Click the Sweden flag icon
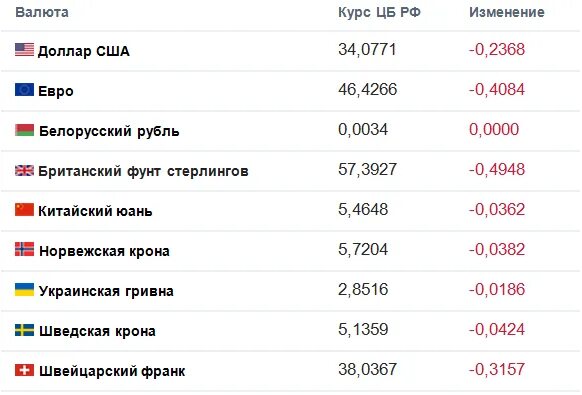This screenshot has height=395, width=582. (x=24, y=330)
